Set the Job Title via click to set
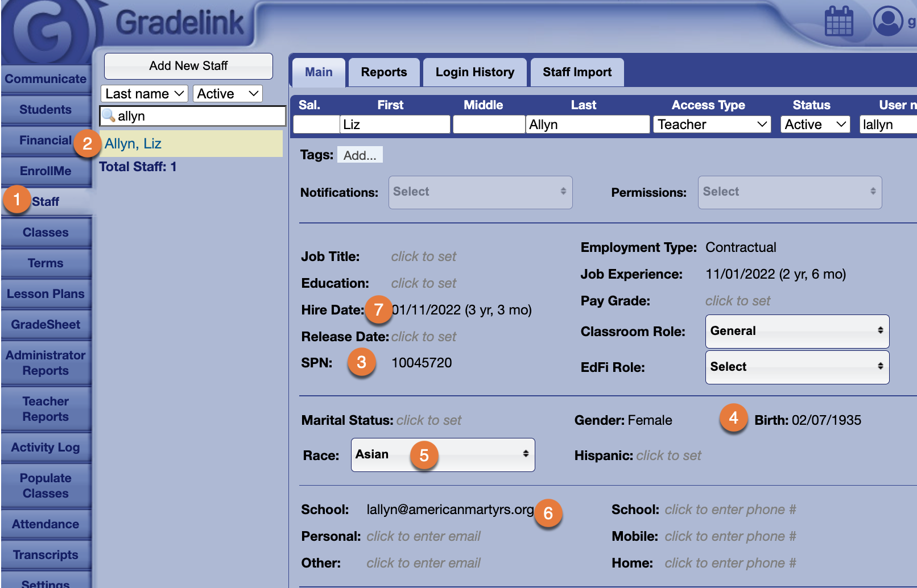Image resolution: width=917 pixels, height=588 pixels. tap(424, 256)
